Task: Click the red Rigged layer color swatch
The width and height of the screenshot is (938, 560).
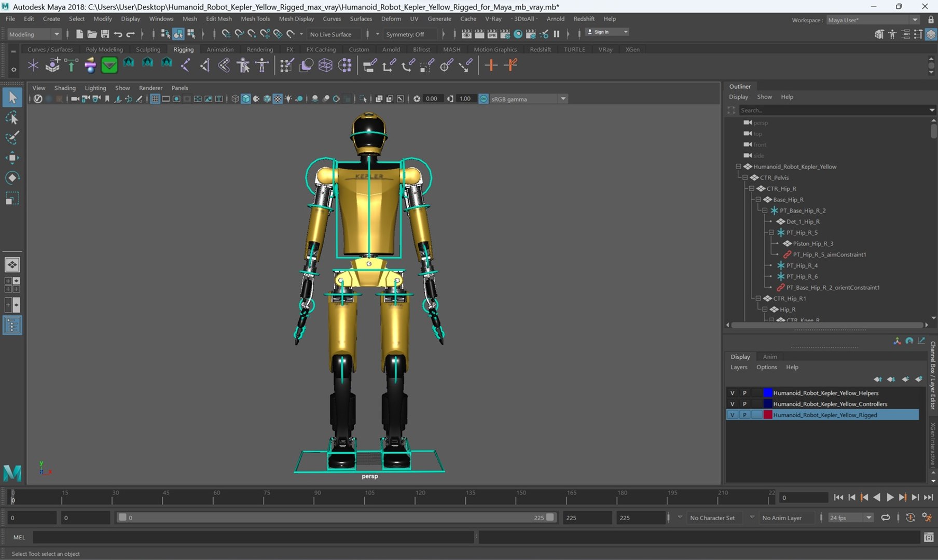Action: (x=767, y=415)
